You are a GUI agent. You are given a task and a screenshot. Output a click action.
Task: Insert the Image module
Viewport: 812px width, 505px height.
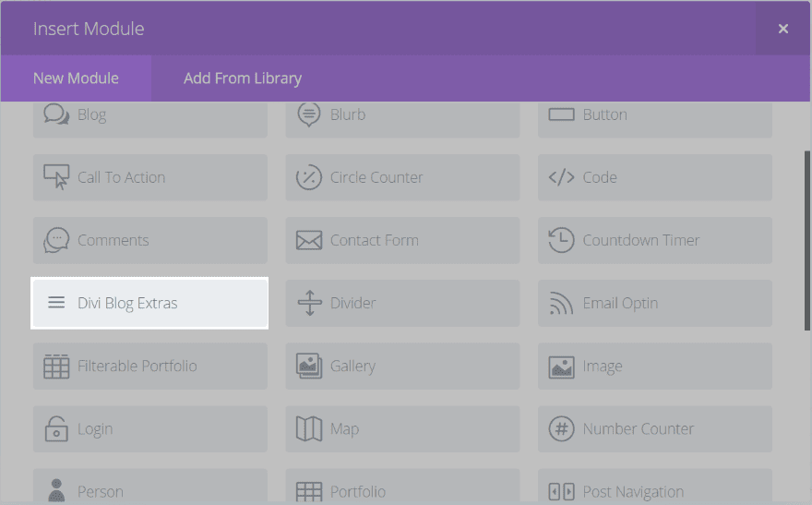click(654, 366)
